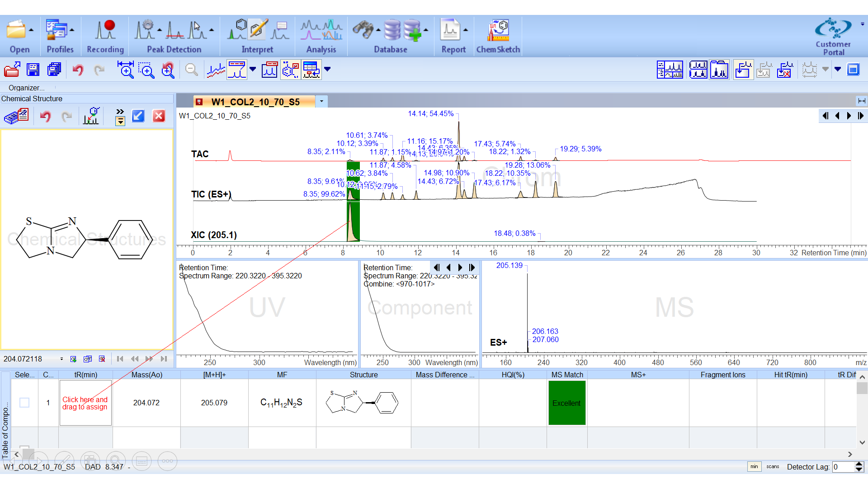The height and width of the screenshot is (488, 868).
Task: Expand dropdown beside W1_COL2_10_70_S5 tab
Action: click(321, 101)
